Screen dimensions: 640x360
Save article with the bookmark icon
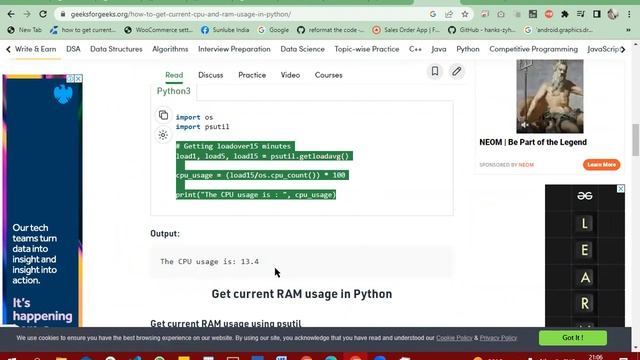(x=435, y=71)
